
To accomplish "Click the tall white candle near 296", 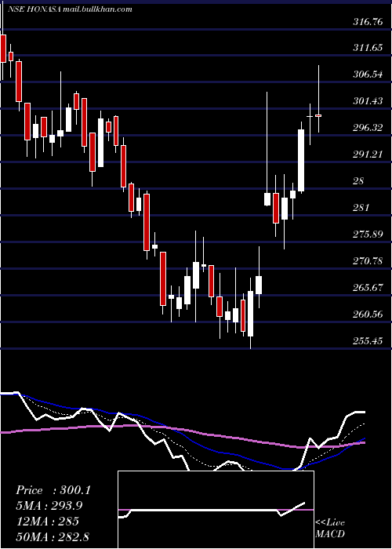I will coord(301,160).
